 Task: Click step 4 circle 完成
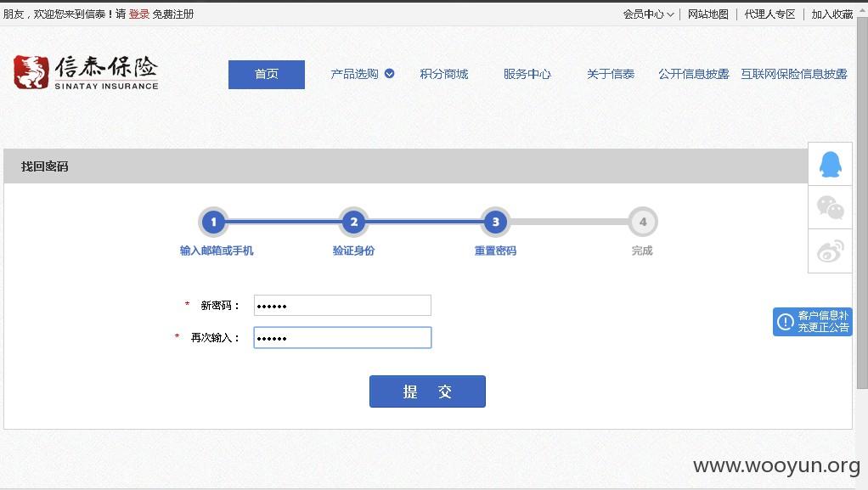[643, 222]
